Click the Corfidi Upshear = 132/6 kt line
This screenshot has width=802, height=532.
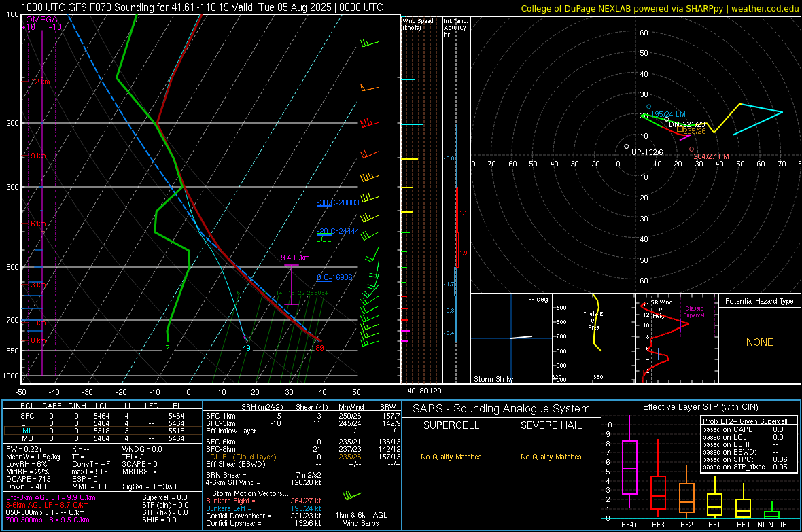click(x=264, y=523)
